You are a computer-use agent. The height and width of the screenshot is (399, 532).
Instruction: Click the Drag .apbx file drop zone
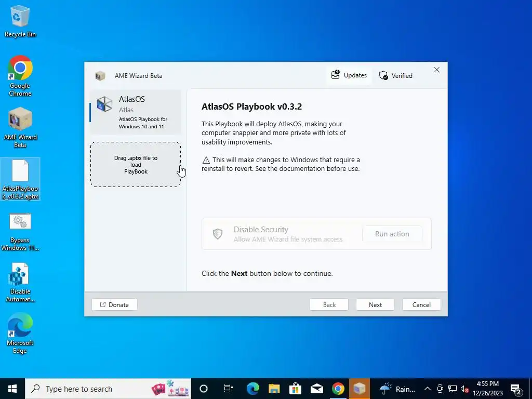pos(136,165)
